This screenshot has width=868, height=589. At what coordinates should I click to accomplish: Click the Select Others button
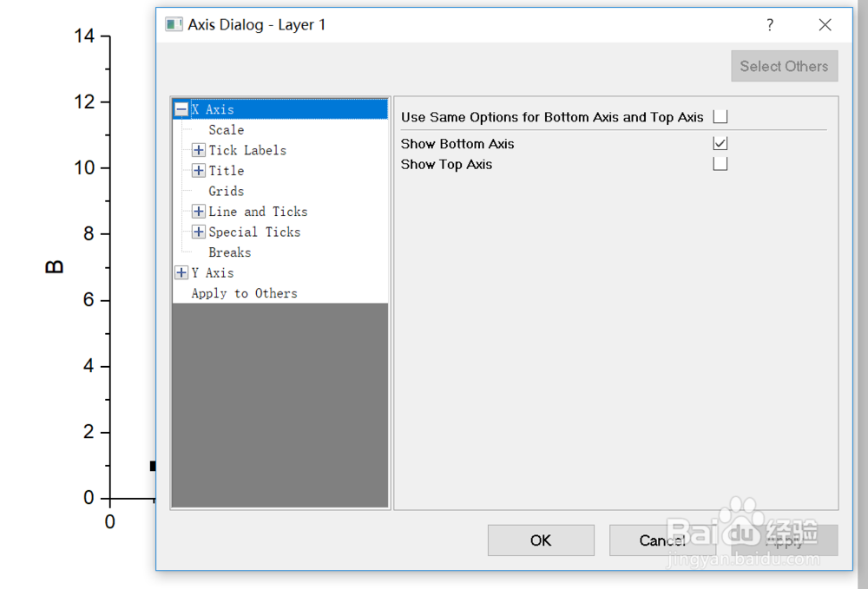[785, 67]
